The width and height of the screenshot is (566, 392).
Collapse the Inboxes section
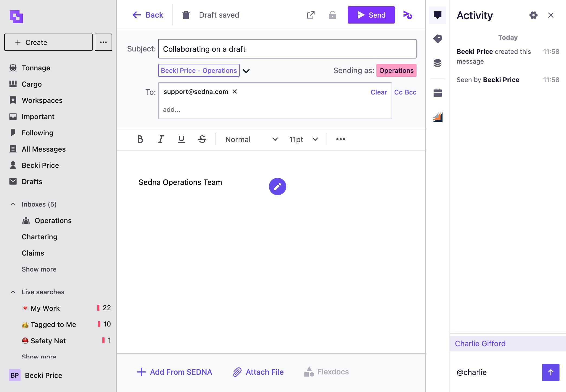click(x=13, y=204)
